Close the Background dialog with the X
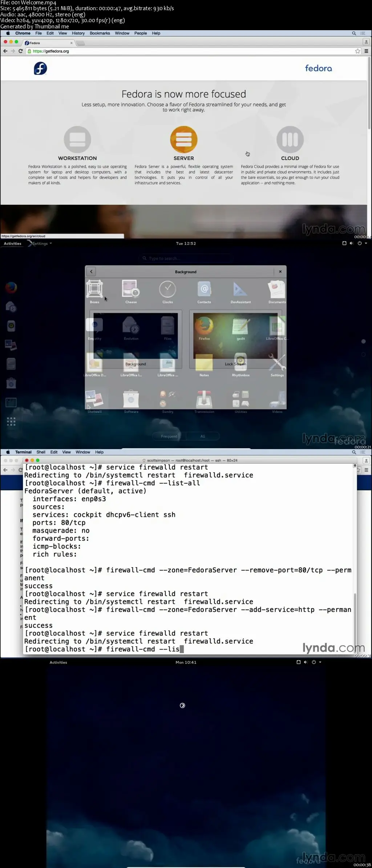This screenshot has width=372, height=868. [280, 272]
